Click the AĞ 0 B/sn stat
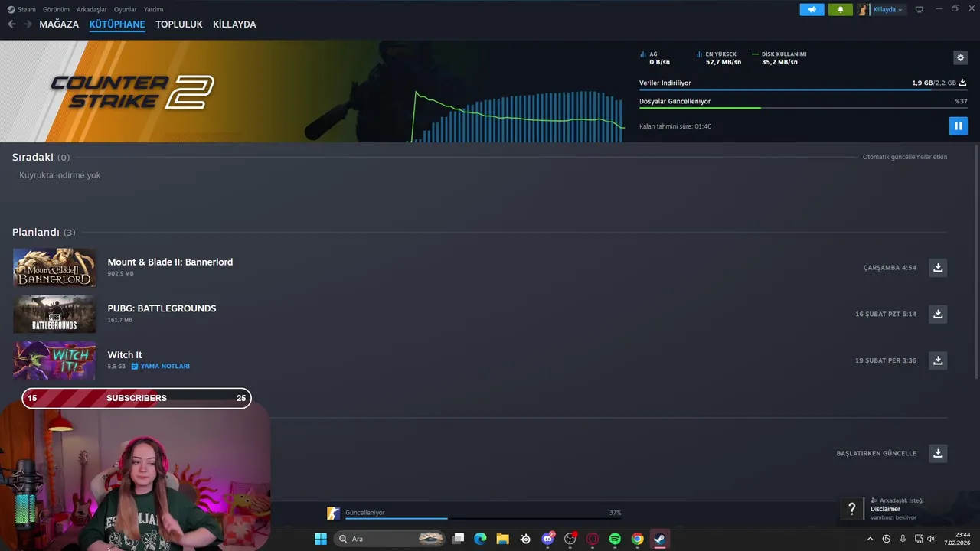980x551 pixels. [x=655, y=58]
